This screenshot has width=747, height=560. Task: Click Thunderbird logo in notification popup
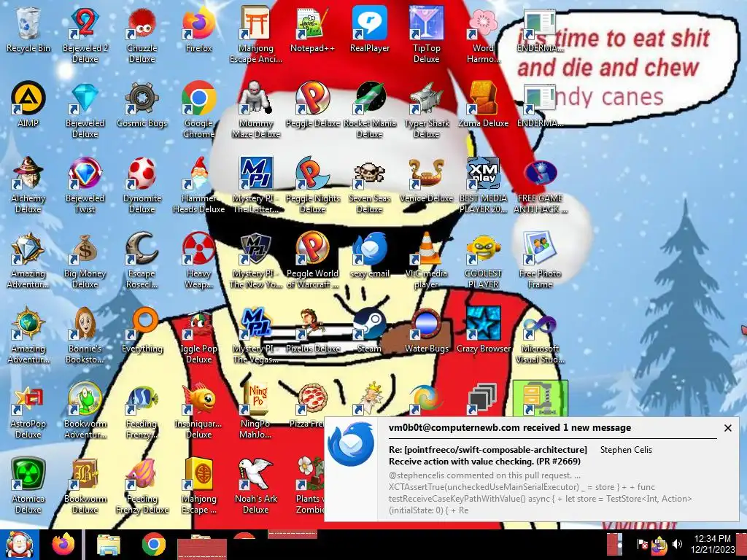pos(351,444)
